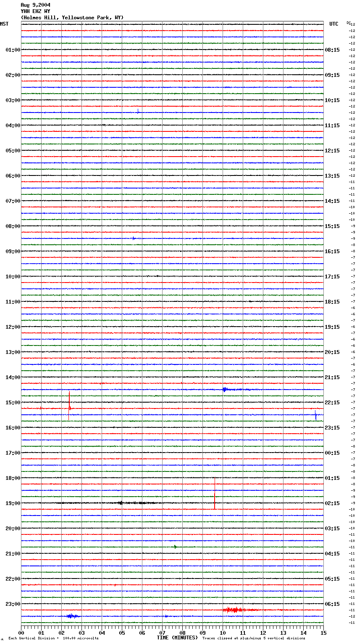Select the '21:00' MST time label
357x644 pixels.
click(x=13, y=554)
